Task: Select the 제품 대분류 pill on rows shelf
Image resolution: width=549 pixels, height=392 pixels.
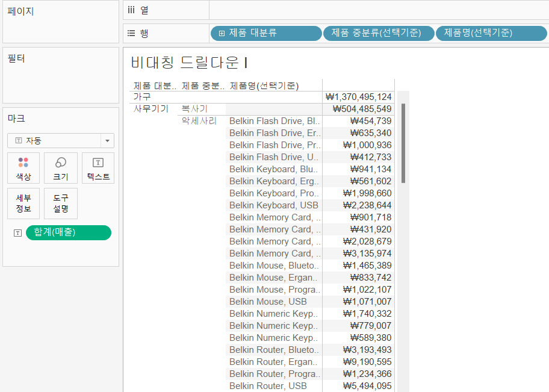Action: tap(266, 33)
